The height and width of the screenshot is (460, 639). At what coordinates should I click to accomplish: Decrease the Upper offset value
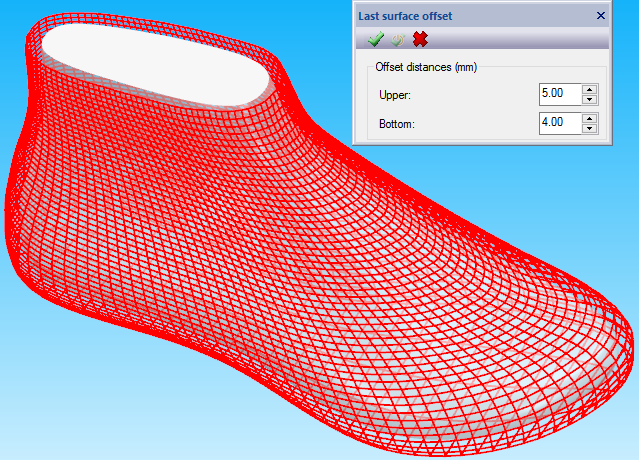[590, 100]
